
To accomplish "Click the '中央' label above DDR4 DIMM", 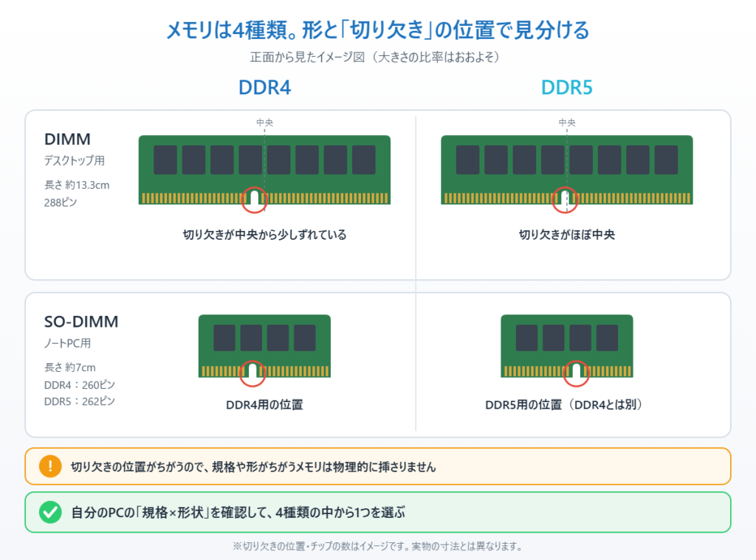I will click(265, 122).
